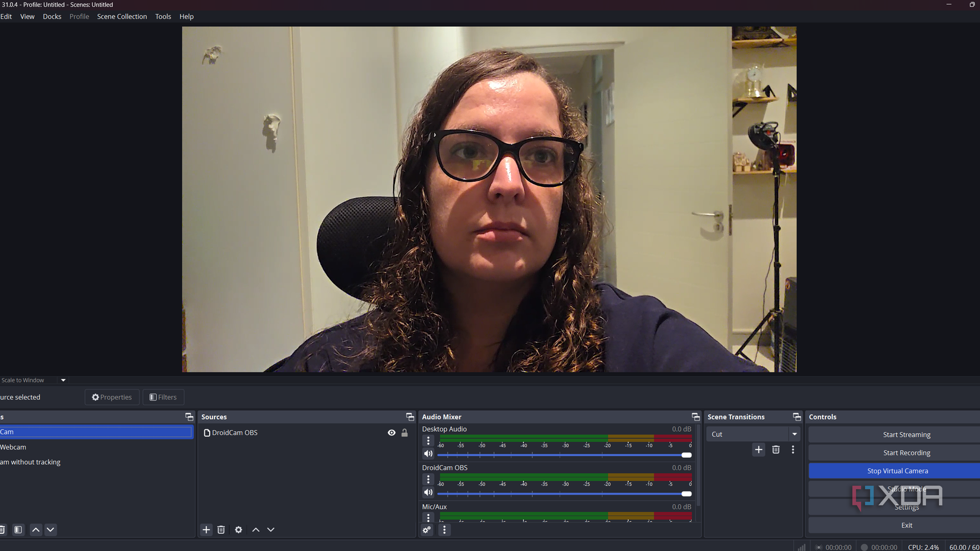This screenshot has width=980, height=551.
Task: Open the Scene Collection menu
Action: pyautogui.click(x=122, y=16)
